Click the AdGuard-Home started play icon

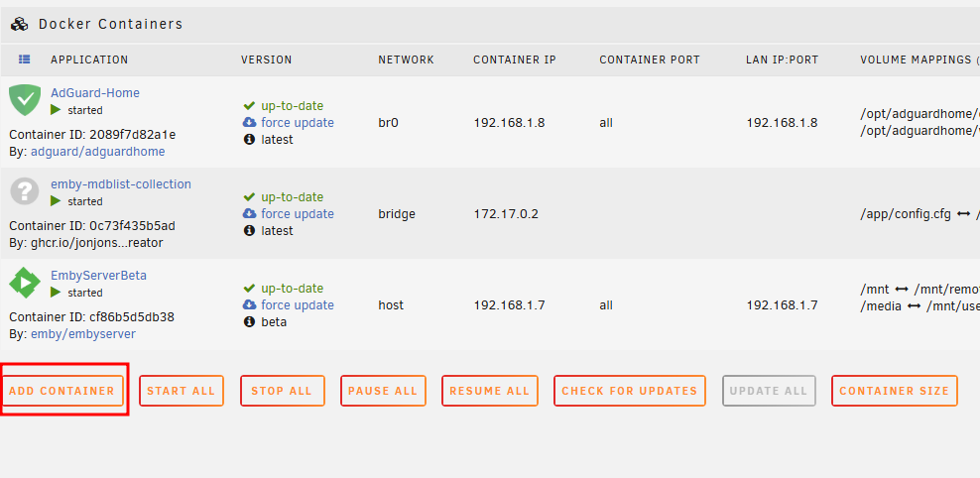[x=57, y=110]
